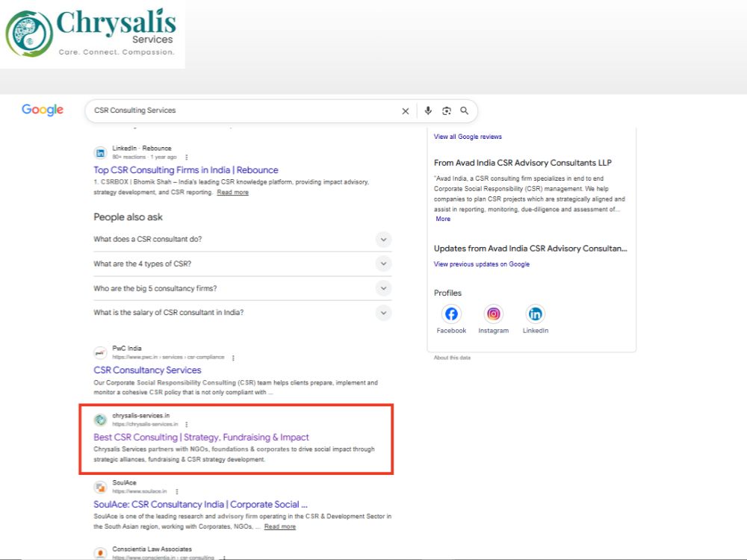Image resolution: width=747 pixels, height=560 pixels.
Task: Click the LinkedIn favicon on Rebounce result
Action: [x=100, y=153]
